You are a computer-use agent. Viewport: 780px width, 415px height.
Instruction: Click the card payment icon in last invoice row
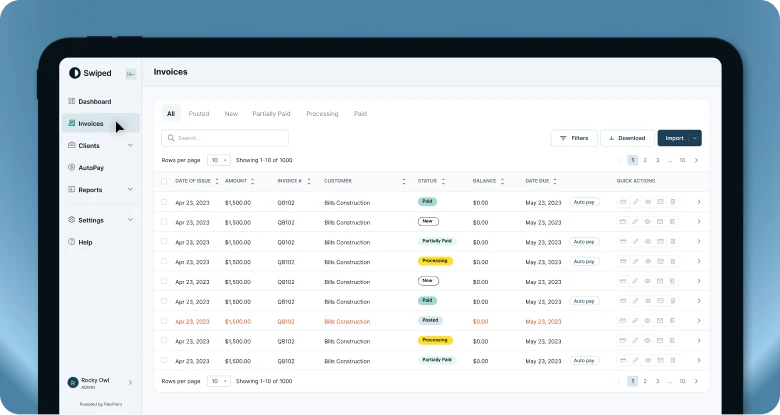[x=622, y=360]
